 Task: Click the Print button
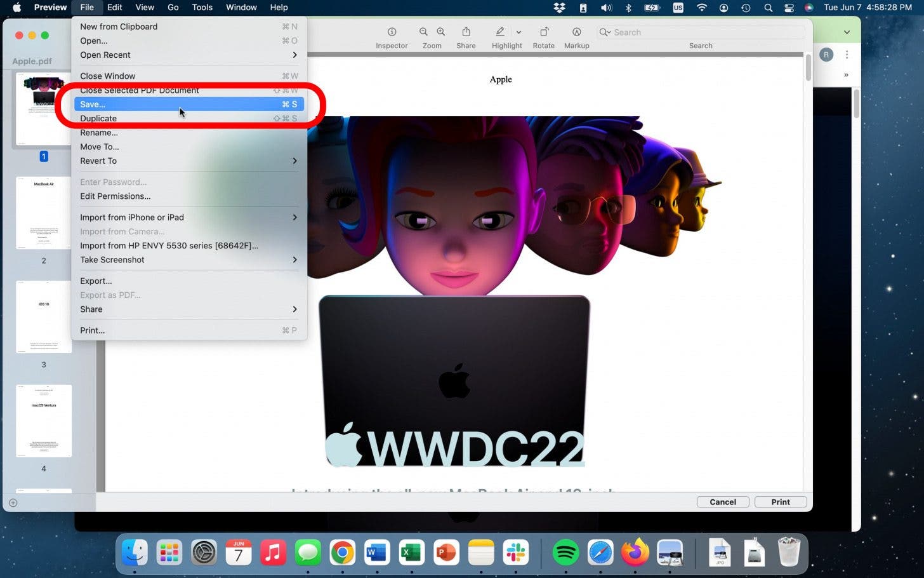tap(781, 502)
